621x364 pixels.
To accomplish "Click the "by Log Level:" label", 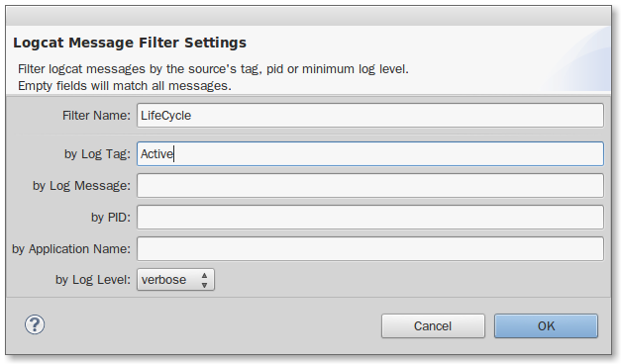I will [x=93, y=280].
